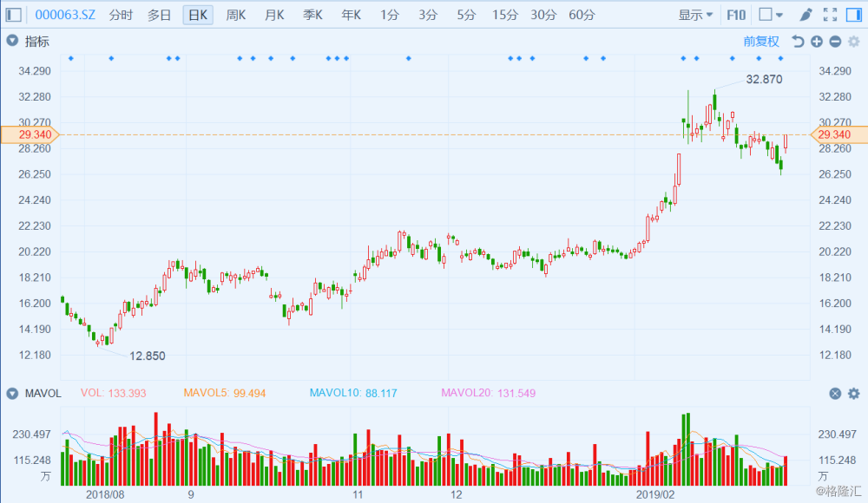Image resolution: width=868 pixels, height=503 pixels.
Task: Click the MAVOL20: 131.549 readout
Action: 488,394
